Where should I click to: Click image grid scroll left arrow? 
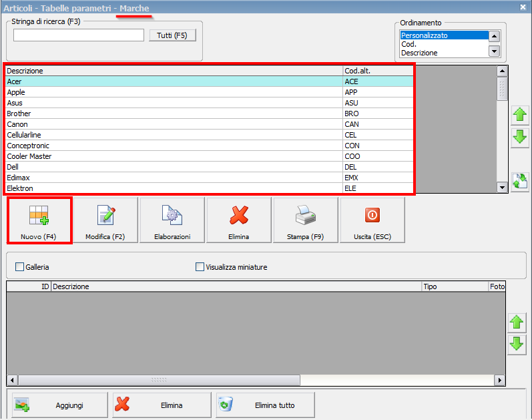pyautogui.click(x=12, y=380)
